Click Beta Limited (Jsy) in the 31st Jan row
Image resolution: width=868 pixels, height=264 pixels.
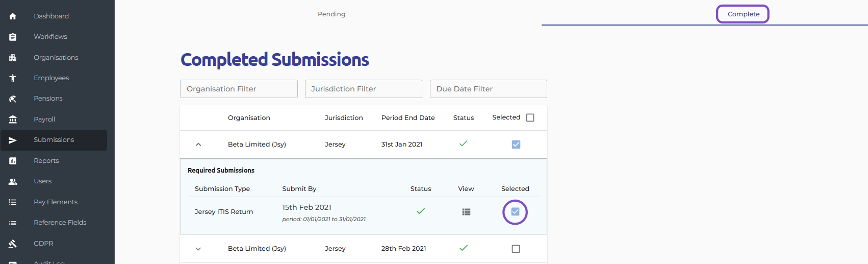(x=257, y=145)
